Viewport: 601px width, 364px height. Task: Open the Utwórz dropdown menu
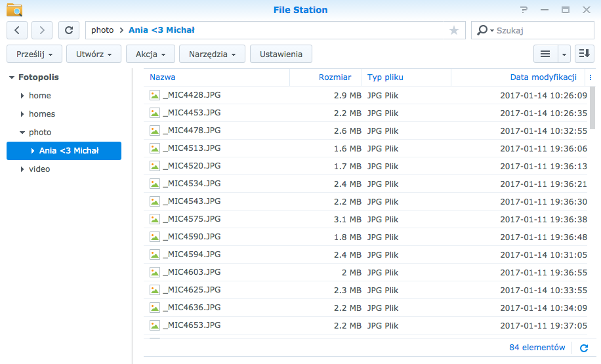[x=94, y=54]
